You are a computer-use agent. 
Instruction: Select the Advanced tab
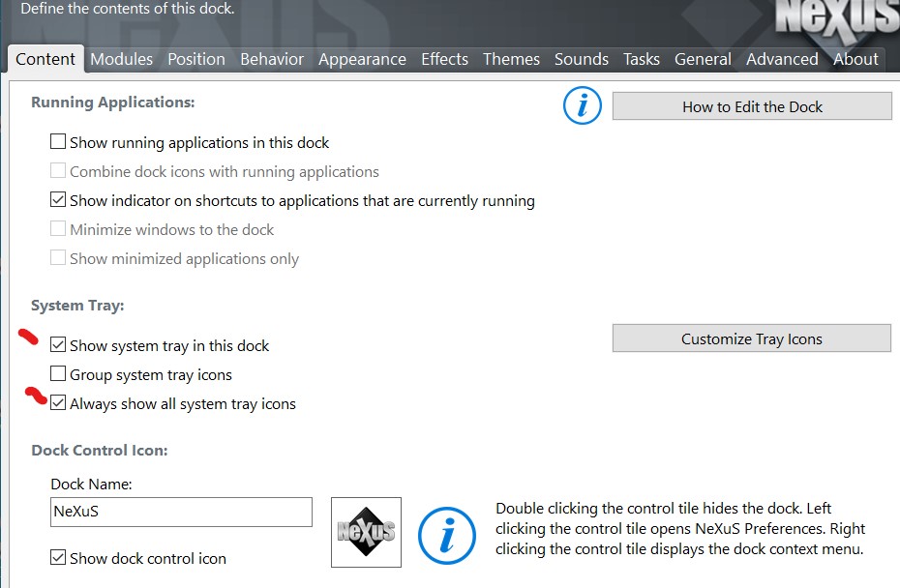(x=782, y=59)
